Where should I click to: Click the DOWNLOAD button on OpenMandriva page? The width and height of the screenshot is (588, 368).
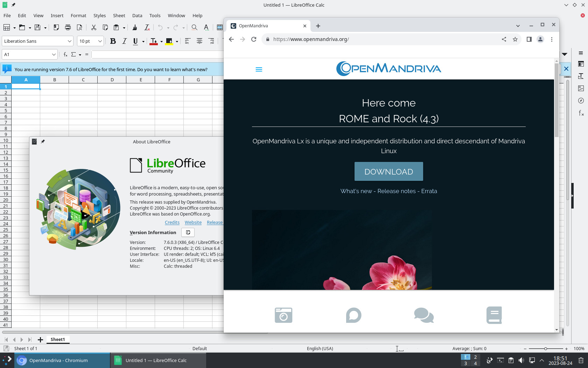click(388, 171)
